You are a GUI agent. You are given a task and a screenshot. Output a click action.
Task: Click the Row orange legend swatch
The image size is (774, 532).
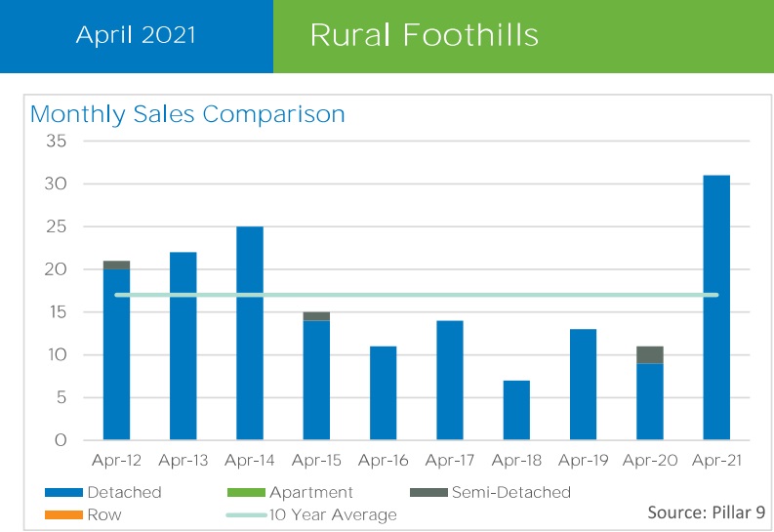(62, 514)
